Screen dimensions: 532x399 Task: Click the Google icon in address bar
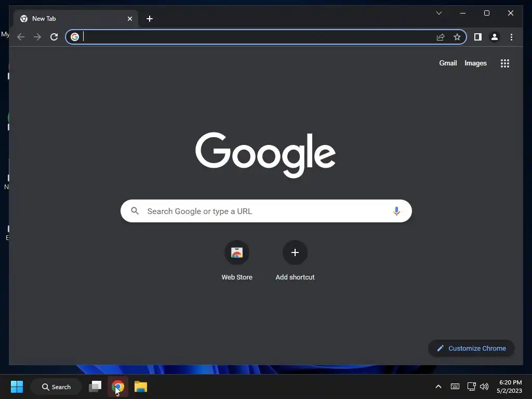click(75, 37)
